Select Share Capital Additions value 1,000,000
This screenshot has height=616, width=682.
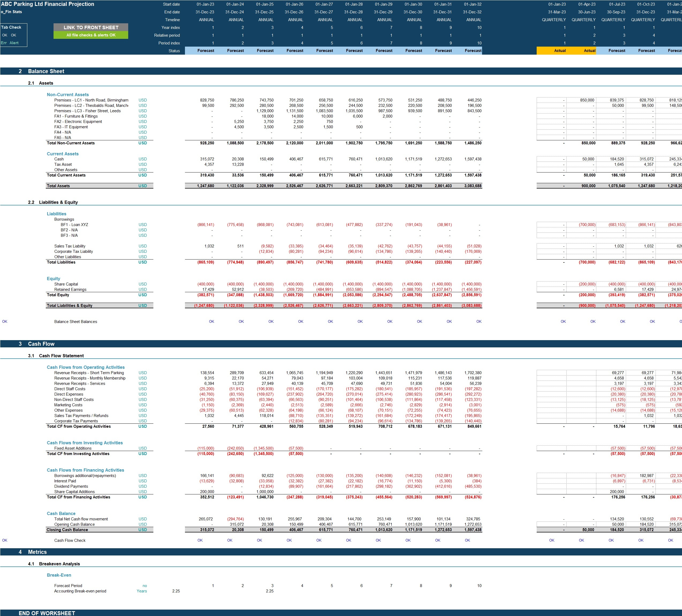coord(265,492)
